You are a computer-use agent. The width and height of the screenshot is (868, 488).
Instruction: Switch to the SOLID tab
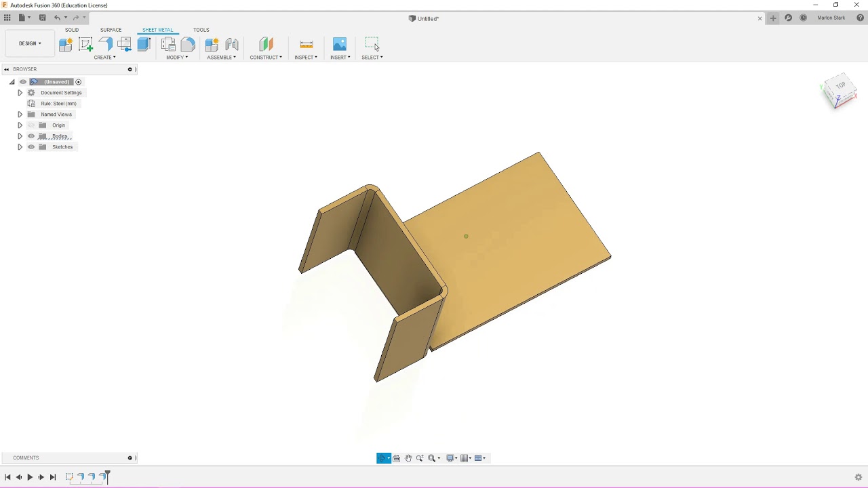(x=72, y=30)
